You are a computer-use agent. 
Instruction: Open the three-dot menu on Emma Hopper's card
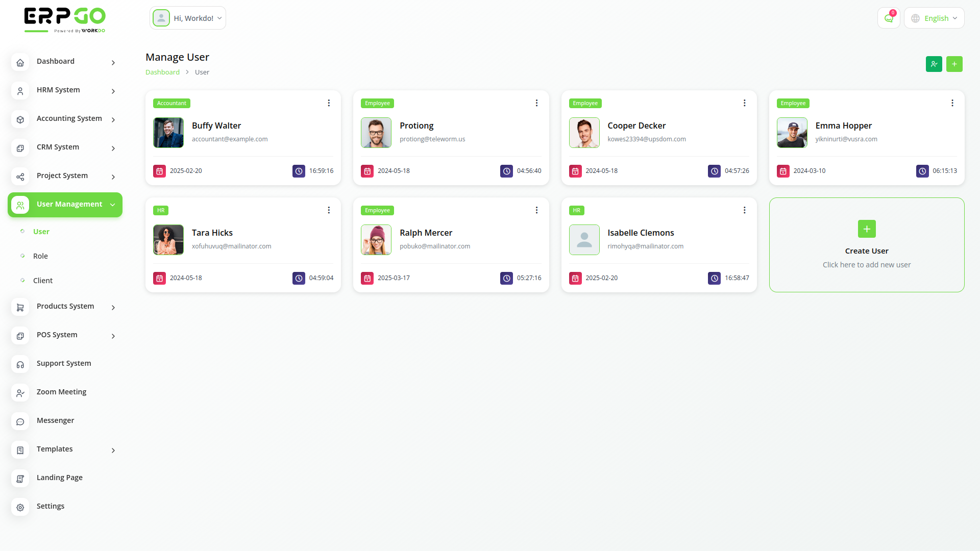[952, 103]
